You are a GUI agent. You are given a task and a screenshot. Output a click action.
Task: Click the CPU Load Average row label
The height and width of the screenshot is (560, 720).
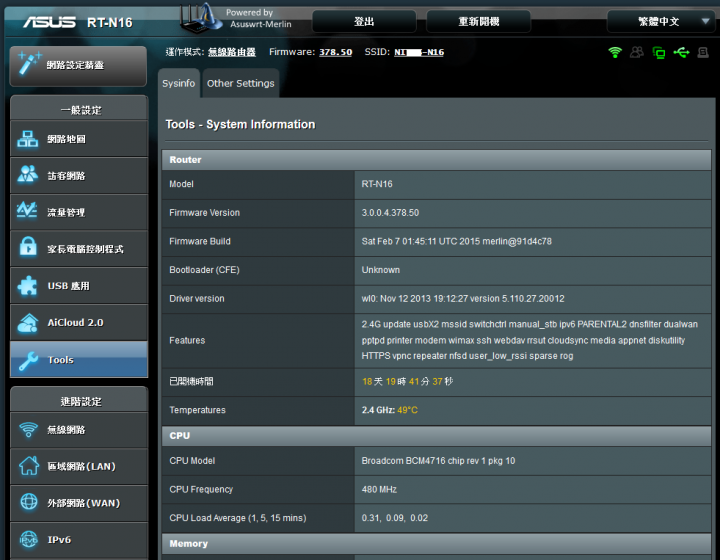coord(237,518)
